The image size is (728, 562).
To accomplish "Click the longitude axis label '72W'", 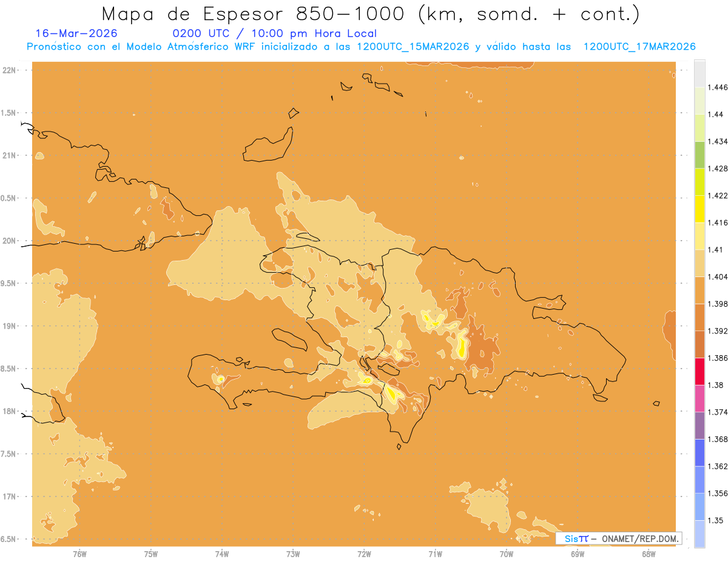I will pyautogui.click(x=364, y=554).
